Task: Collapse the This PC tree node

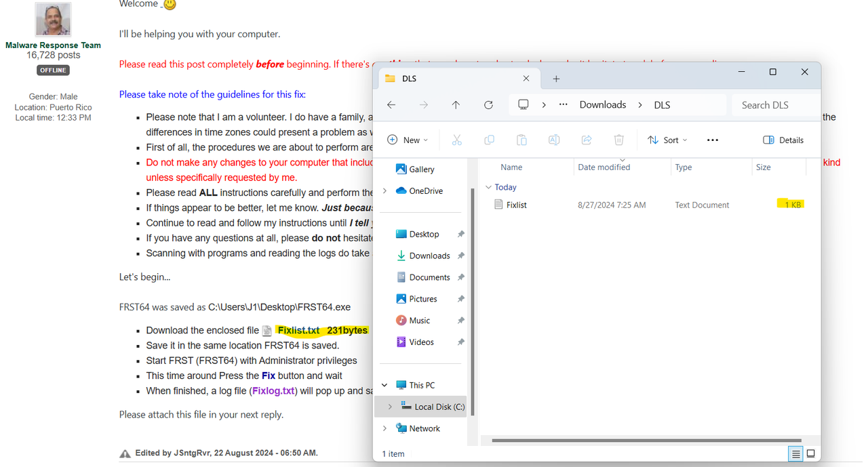Action: click(x=384, y=385)
